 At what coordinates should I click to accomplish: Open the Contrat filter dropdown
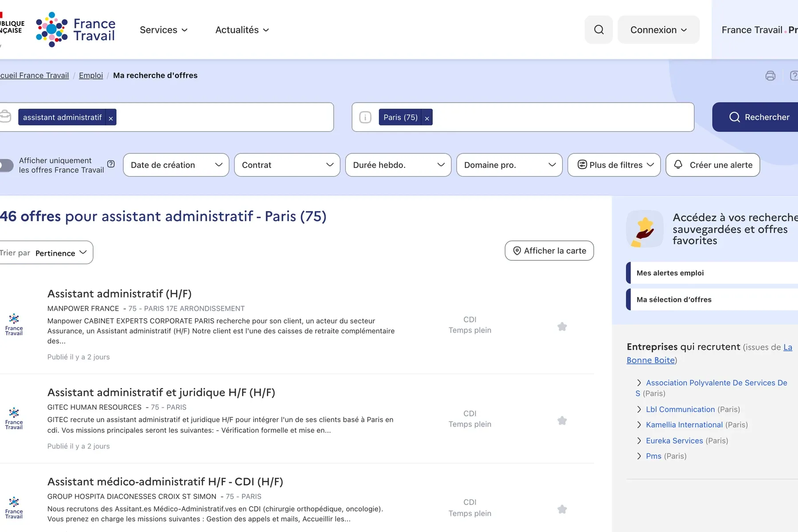coord(287,165)
